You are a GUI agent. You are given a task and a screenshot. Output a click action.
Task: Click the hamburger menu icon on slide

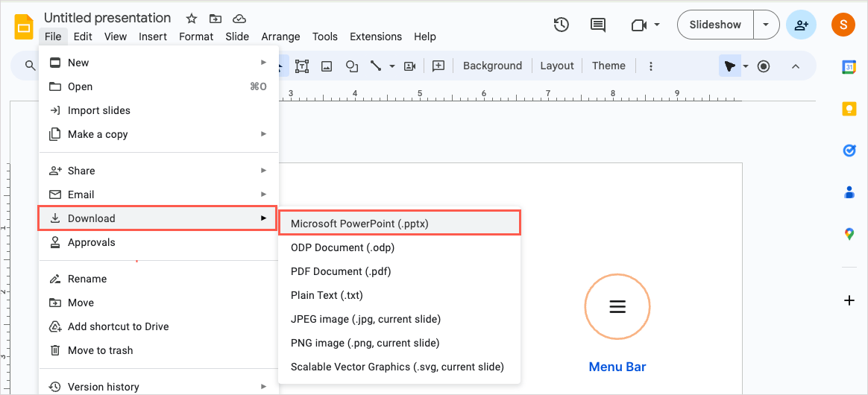tap(617, 306)
